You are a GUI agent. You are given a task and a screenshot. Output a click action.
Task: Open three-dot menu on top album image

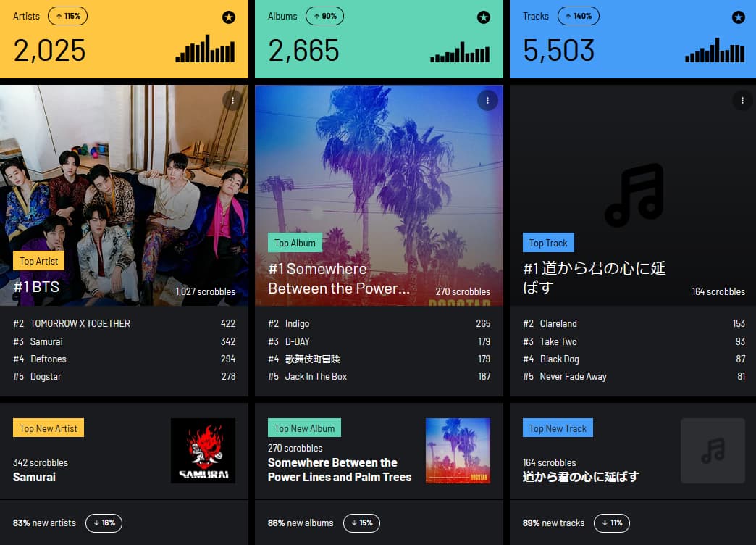point(487,101)
